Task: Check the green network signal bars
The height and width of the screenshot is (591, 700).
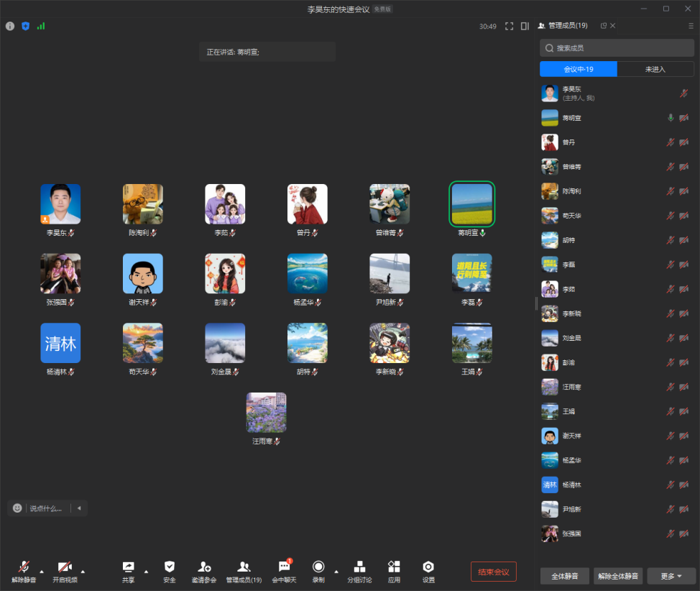Action: click(41, 26)
